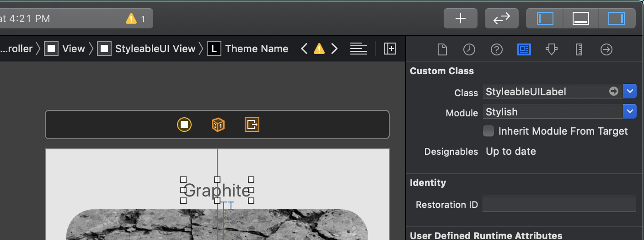Open the File inspector tab

coord(442,49)
